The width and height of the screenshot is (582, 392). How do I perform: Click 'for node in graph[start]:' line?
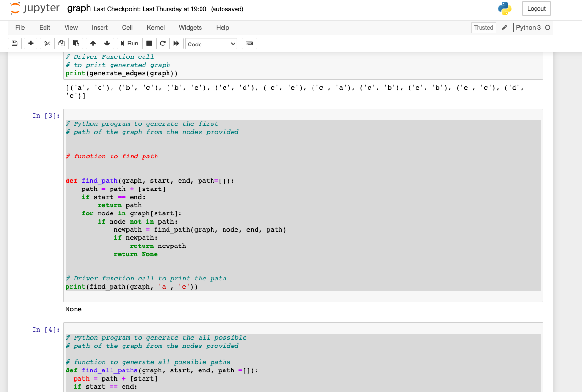[x=132, y=213]
